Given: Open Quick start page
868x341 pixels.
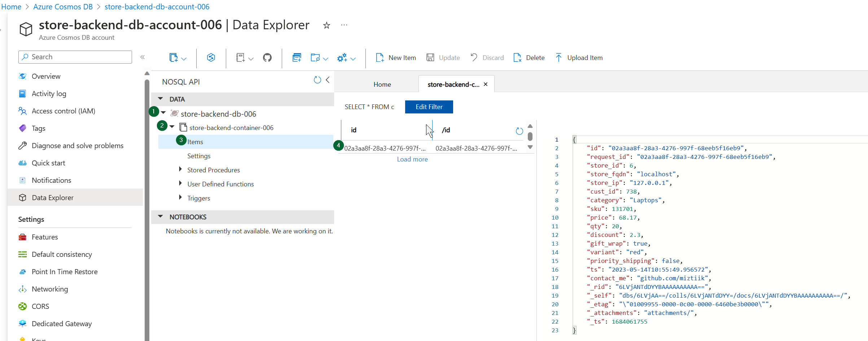Looking at the screenshot, I should click(48, 163).
